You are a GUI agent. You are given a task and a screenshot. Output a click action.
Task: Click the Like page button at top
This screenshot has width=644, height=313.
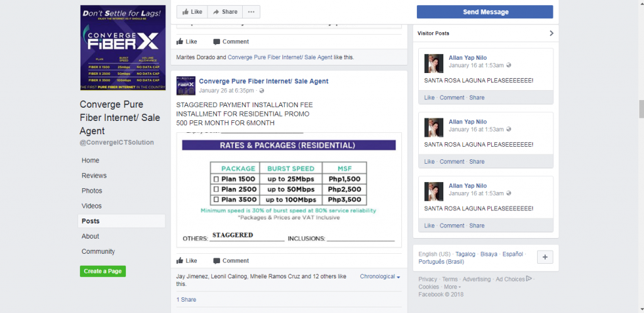point(192,12)
